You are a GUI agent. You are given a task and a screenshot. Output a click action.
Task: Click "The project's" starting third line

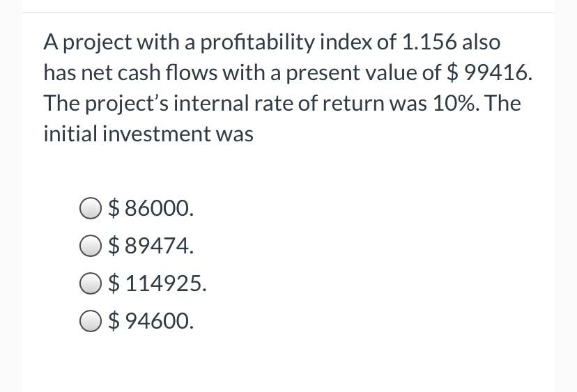[106, 104]
